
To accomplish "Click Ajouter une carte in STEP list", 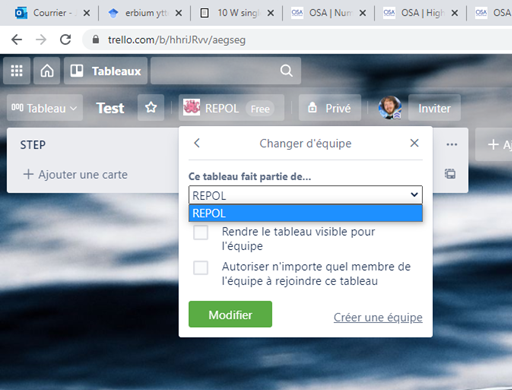I will coord(75,174).
